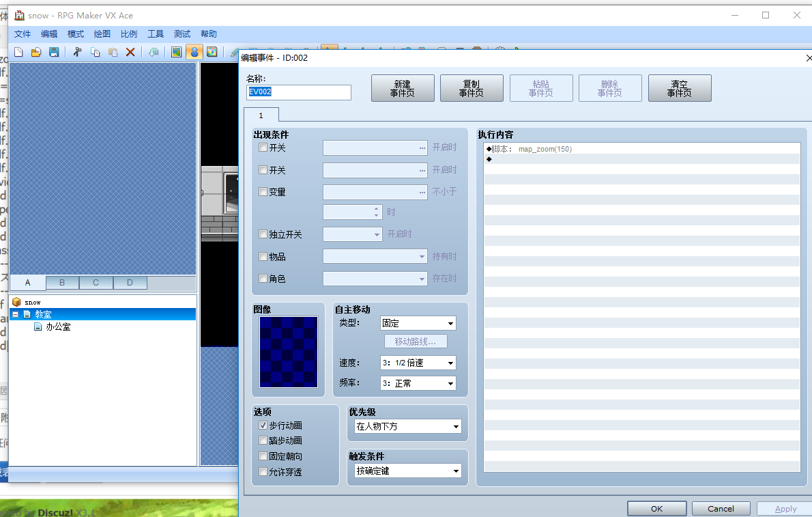812x517 pixels.
Task: Click the 复制事件页 button
Action: [472, 88]
